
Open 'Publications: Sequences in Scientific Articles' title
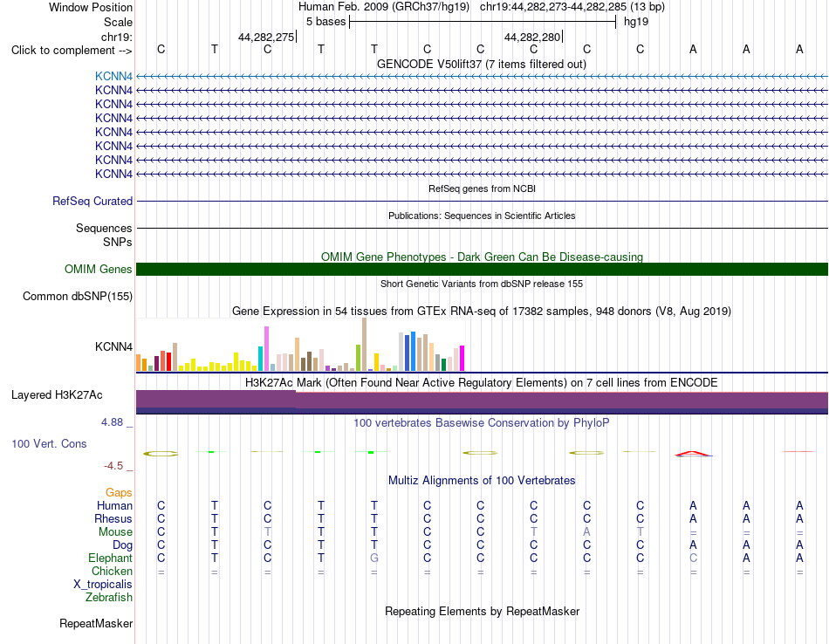click(x=482, y=216)
